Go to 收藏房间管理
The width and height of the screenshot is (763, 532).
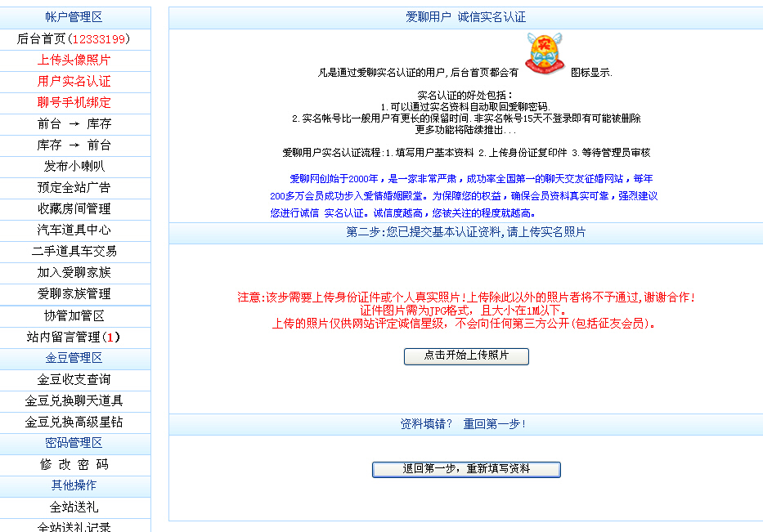74,209
